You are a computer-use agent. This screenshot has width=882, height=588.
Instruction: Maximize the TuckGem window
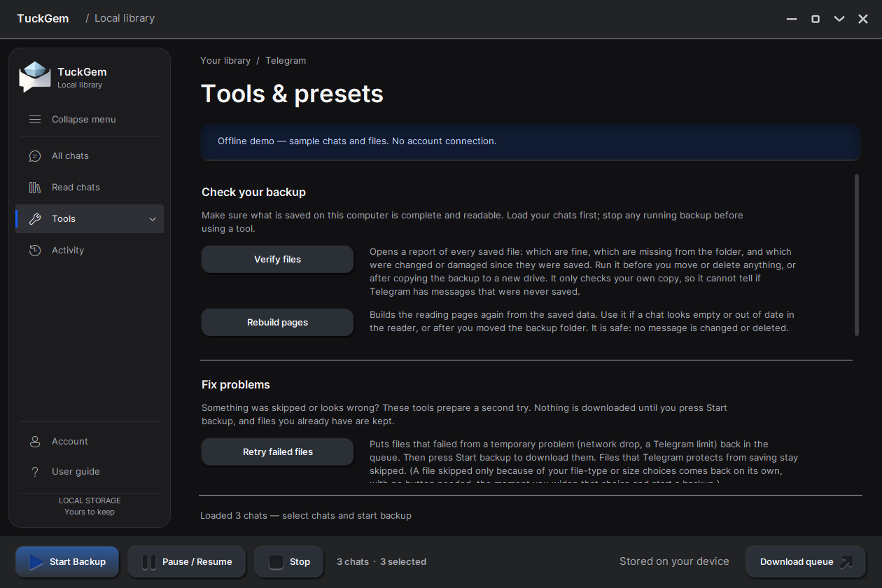815,19
